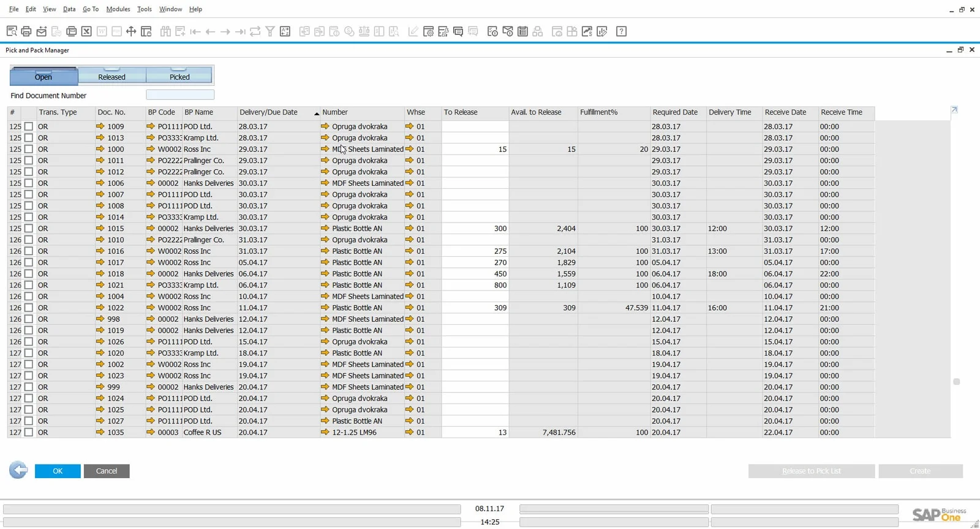Switch to the Picked tab
The height and width of the screenshot is (529, 980).
tap(179, 75)
